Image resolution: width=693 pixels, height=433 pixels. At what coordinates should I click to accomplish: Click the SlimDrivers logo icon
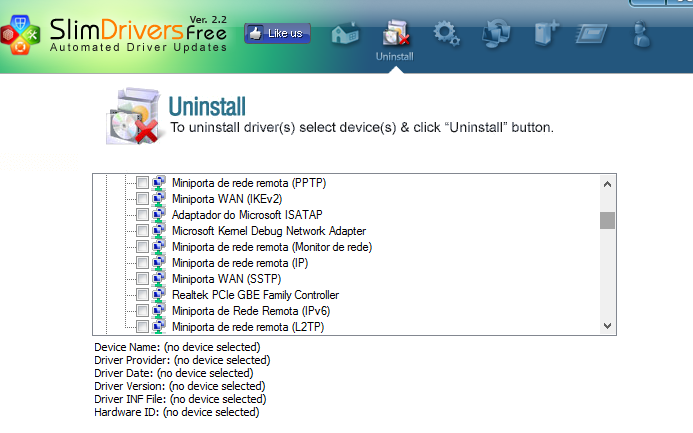pos(20,35)
